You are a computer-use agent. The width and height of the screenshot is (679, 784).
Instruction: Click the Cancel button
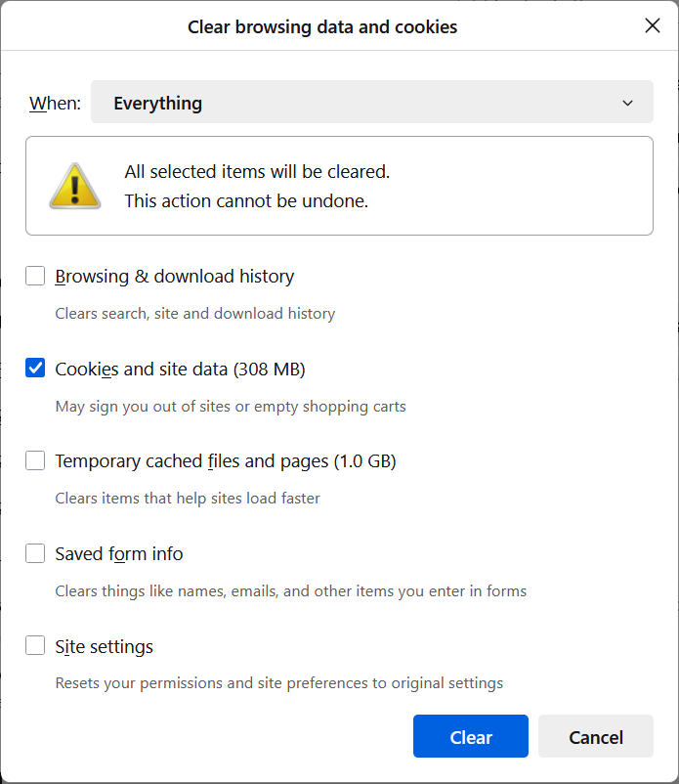[595, 736]
